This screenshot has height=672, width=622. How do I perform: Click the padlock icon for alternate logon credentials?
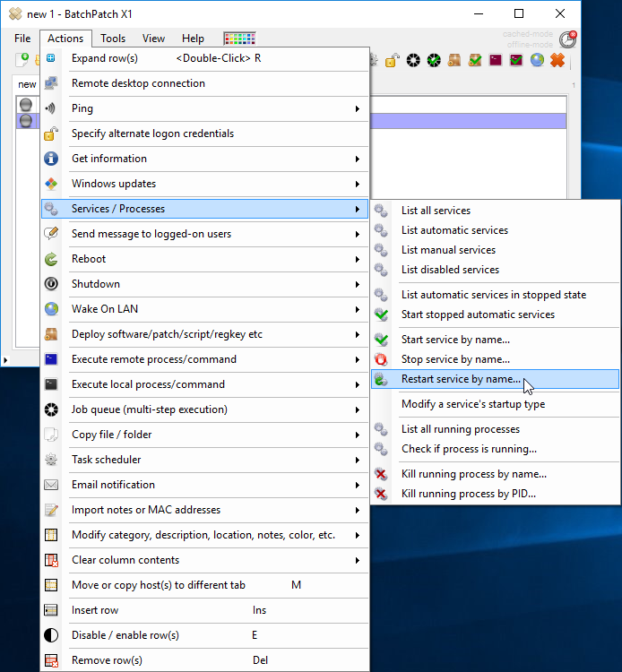click(x=51, y=134)
